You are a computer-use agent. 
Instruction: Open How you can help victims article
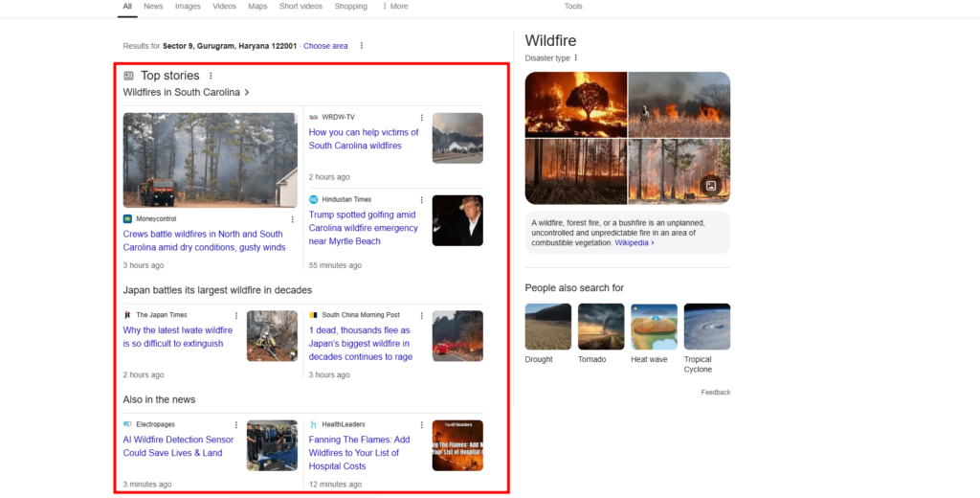coord(364,139)
